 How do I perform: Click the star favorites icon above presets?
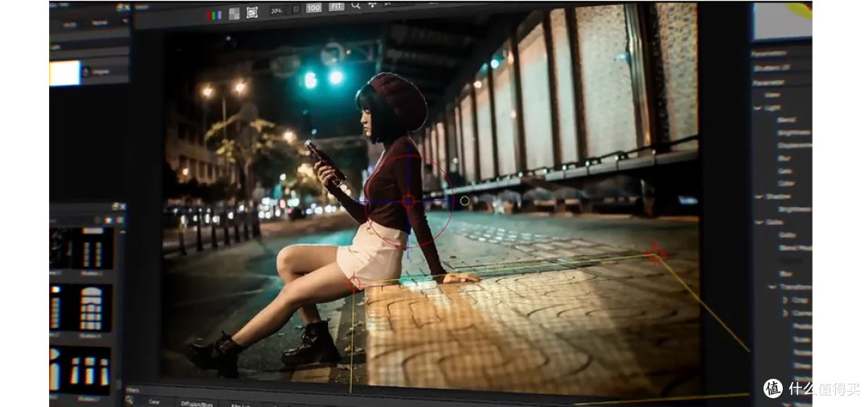pos(108,220)
